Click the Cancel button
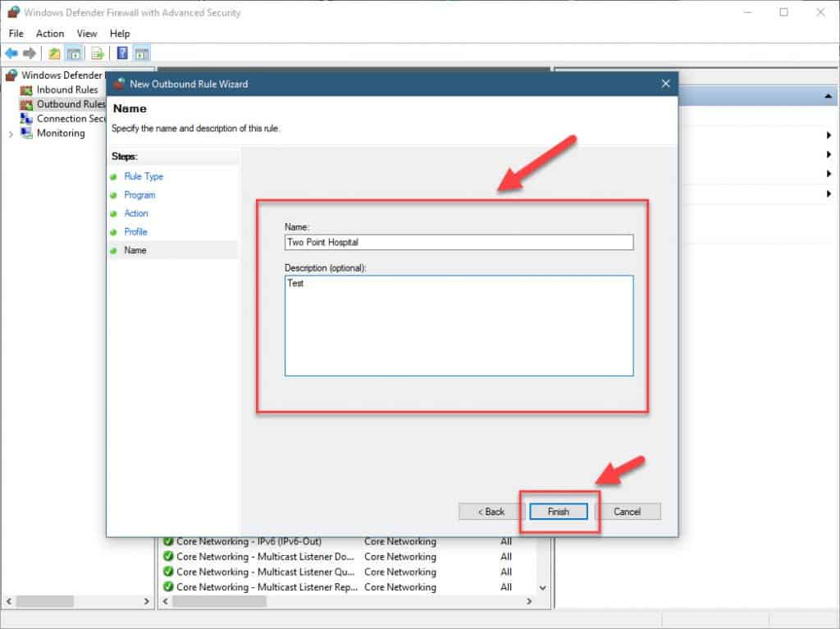 pos(630,511)
